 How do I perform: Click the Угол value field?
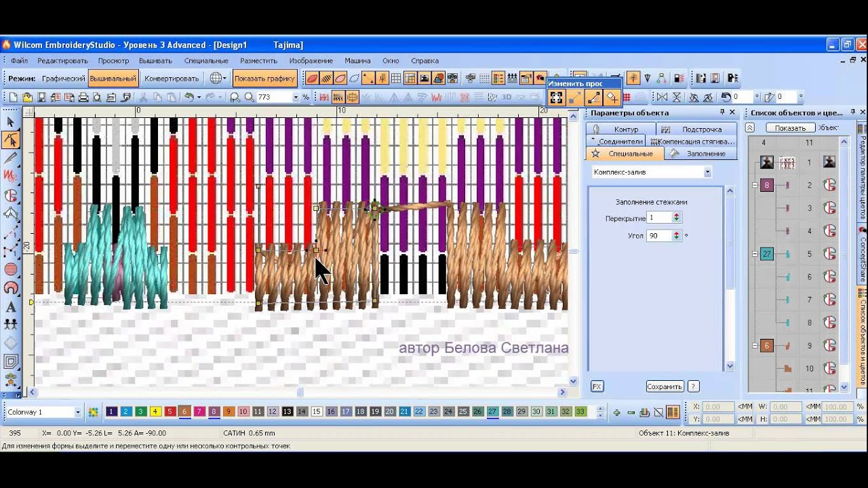point(659,236)
